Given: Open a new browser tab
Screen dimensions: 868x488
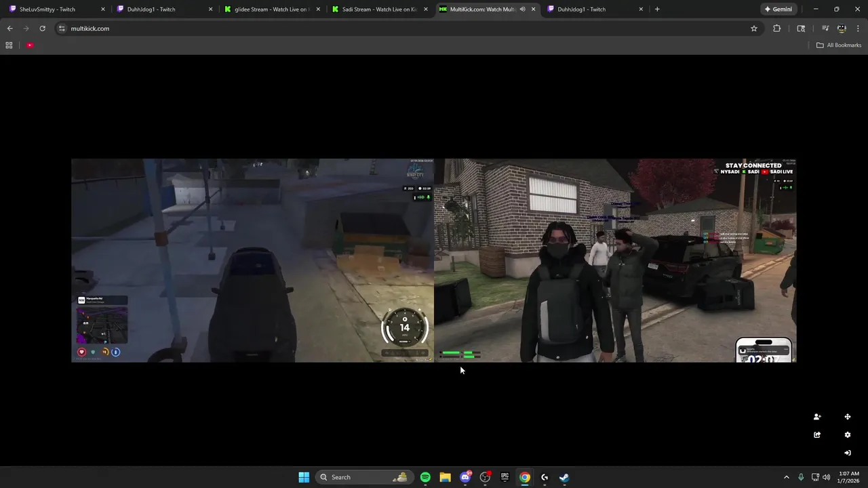Looking at the screenshot, I should pyautogui.click(x=657, y=9).
